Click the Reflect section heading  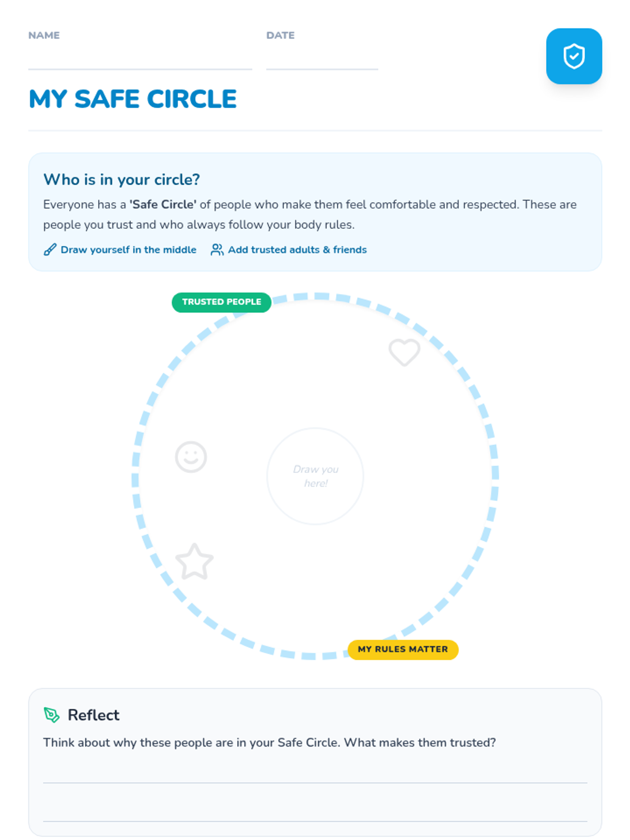click(x=93, y=715)
